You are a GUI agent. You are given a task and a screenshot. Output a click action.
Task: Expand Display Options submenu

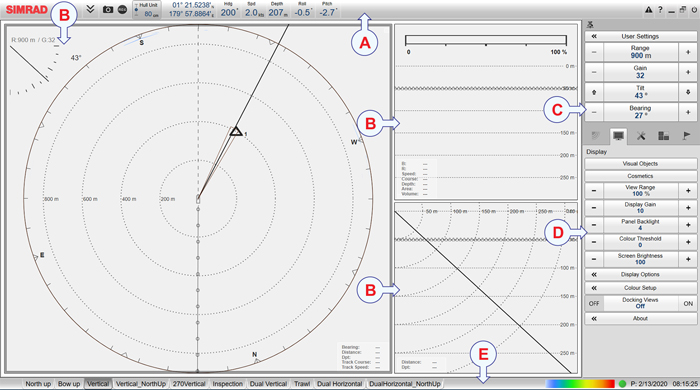(641, 274)
